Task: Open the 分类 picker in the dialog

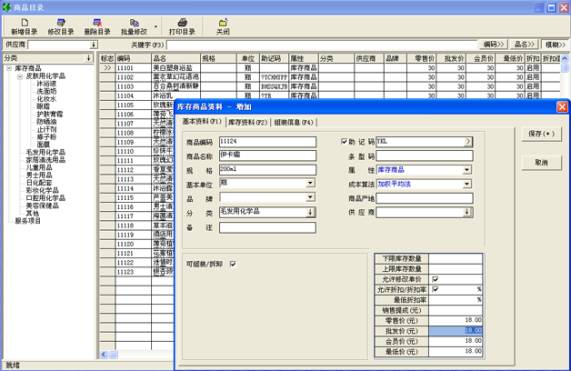Action: (310, 212)
